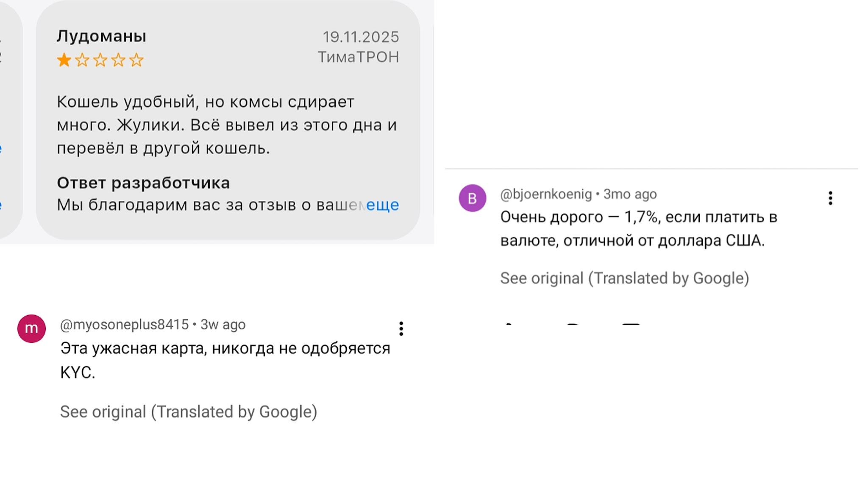
Task: Click the second star in the rating
Action: pos(82,60)
